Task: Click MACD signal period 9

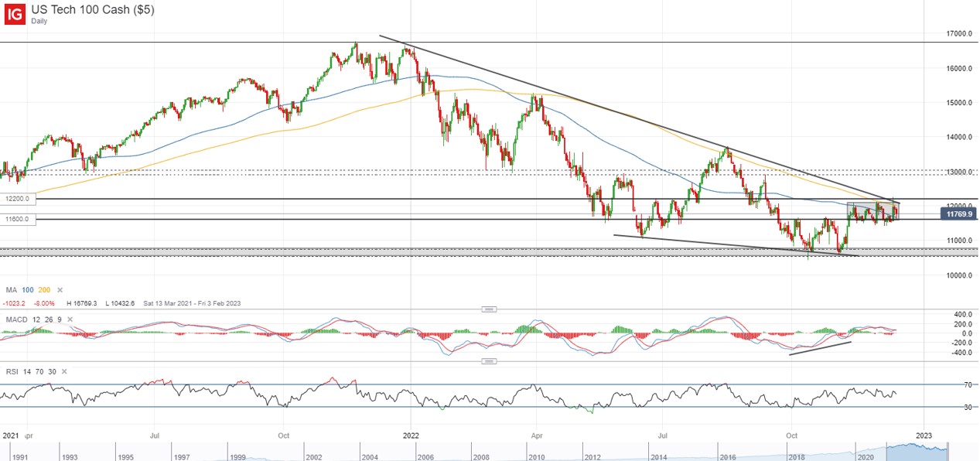Action: coord(60,319)
